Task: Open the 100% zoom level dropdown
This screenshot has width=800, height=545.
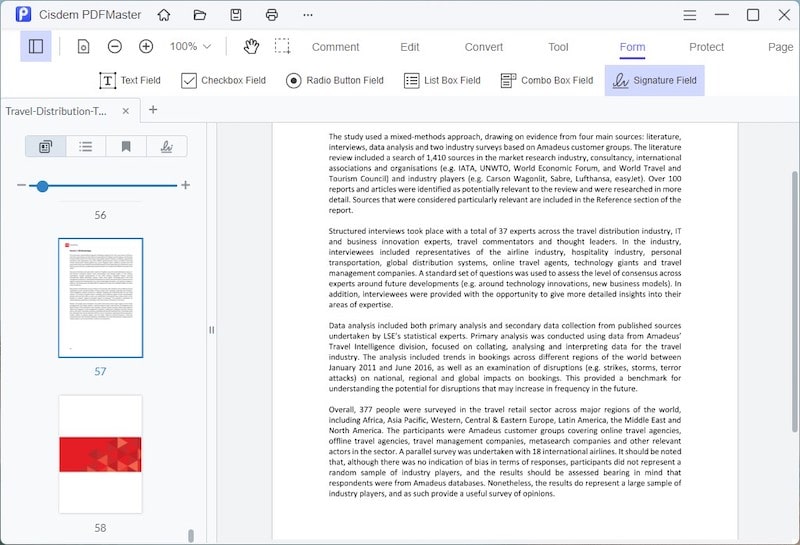Action: tap(190, 46)
